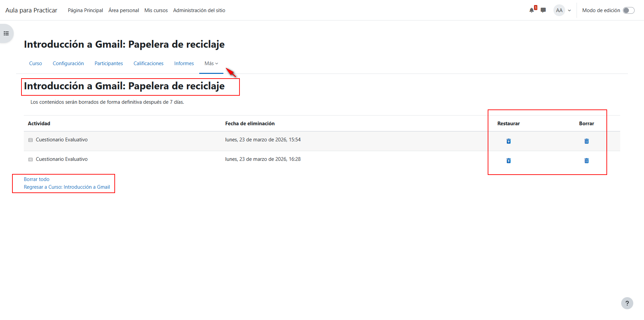
Task: Click the quiz icon beside the 16:28 Cuestionario
Action: [31, 159]
